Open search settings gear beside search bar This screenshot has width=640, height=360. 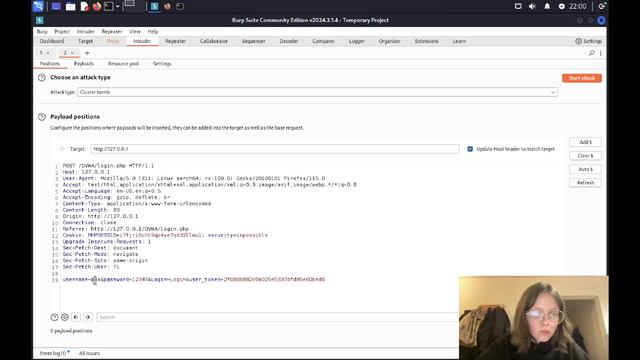(x=64, y=317)
